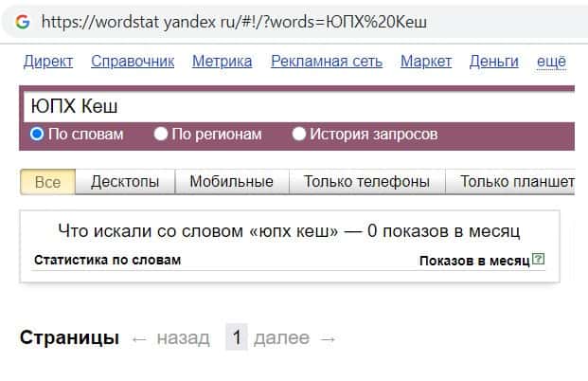Click the wordstat URL in address bar
This screenshot has width=588, height=381.
(x=234, y=22)
